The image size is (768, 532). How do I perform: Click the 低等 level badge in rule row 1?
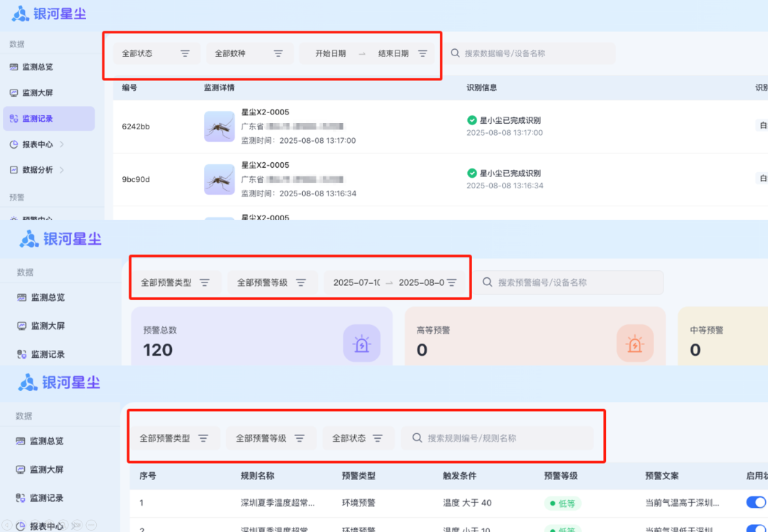(562, 504)
